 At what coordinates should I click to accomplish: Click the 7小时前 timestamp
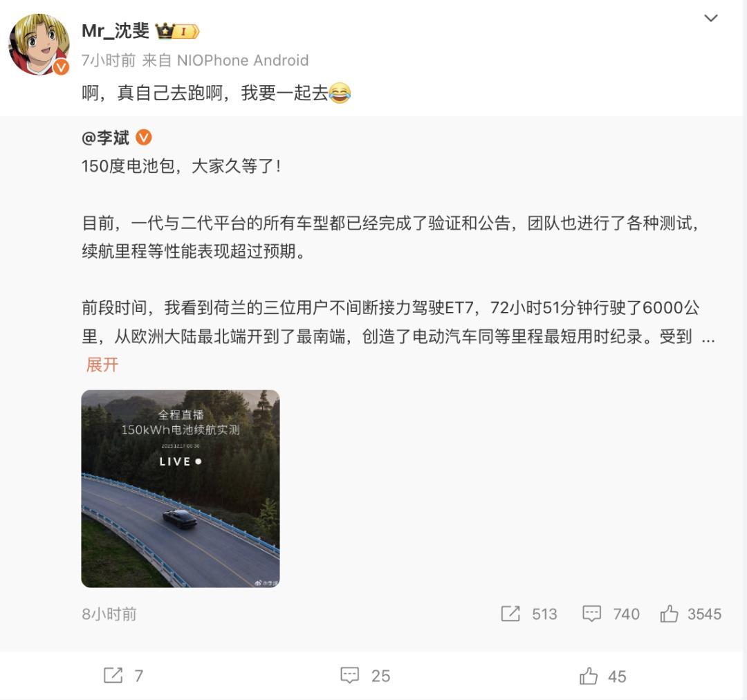click(x=109, y=60)
